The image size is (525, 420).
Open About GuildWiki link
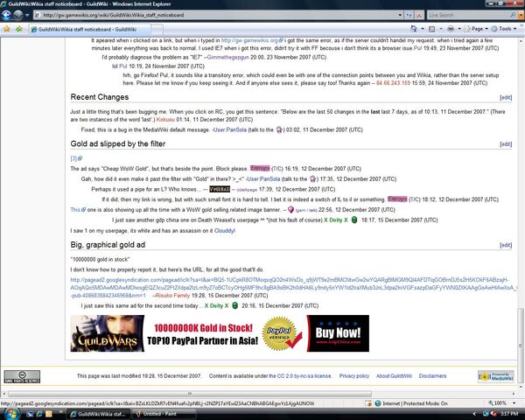pos(394,376)
